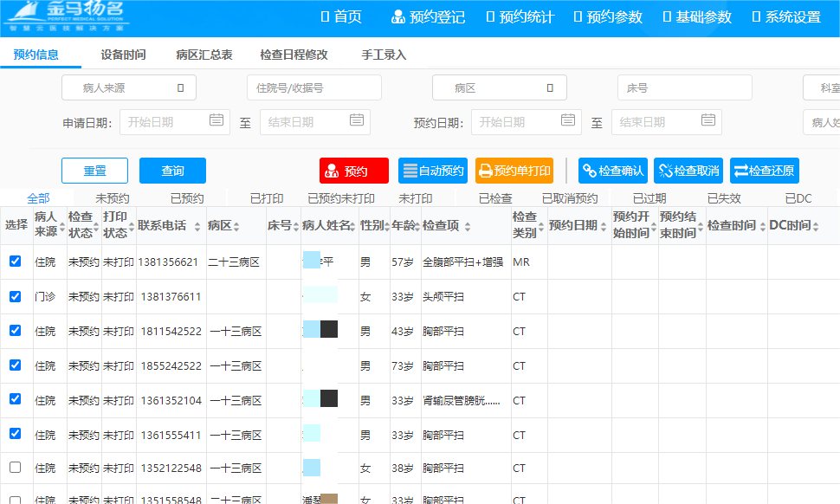The width and height of the screenshot is (840, 504).
Task: Open 首页 in top navigation
Action: [x=341, y=16]
